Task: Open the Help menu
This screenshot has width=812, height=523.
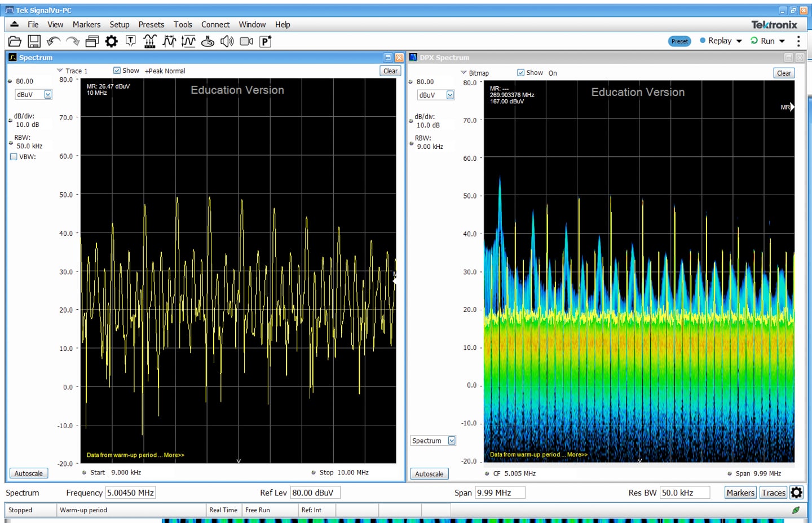Action: pos(283,24)
